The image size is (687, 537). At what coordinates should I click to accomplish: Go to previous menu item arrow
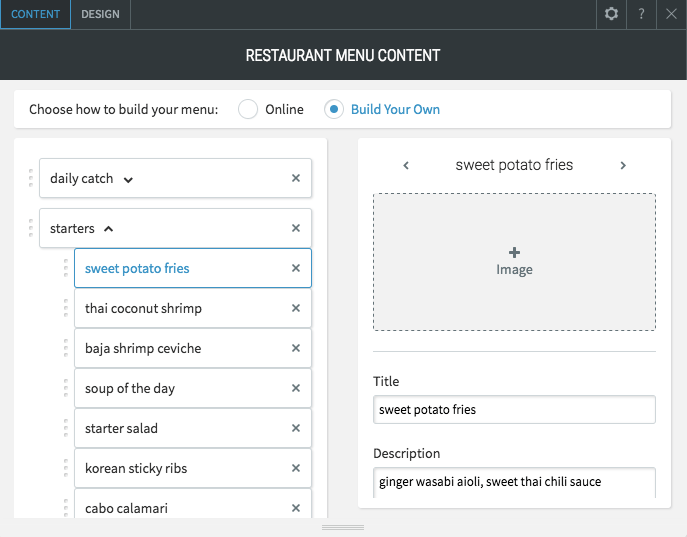point(406,165)
